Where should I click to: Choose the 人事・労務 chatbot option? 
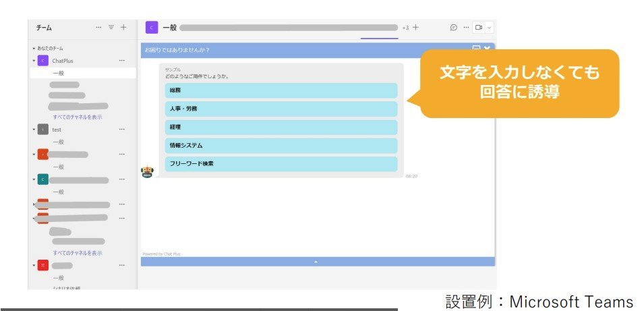[281, 109]
